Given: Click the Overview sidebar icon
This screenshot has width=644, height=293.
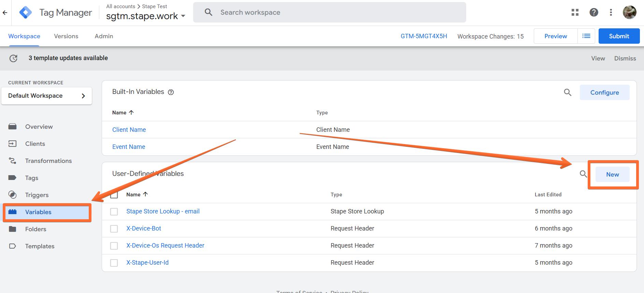Looking at the screenshot, I should click(12, 127).
